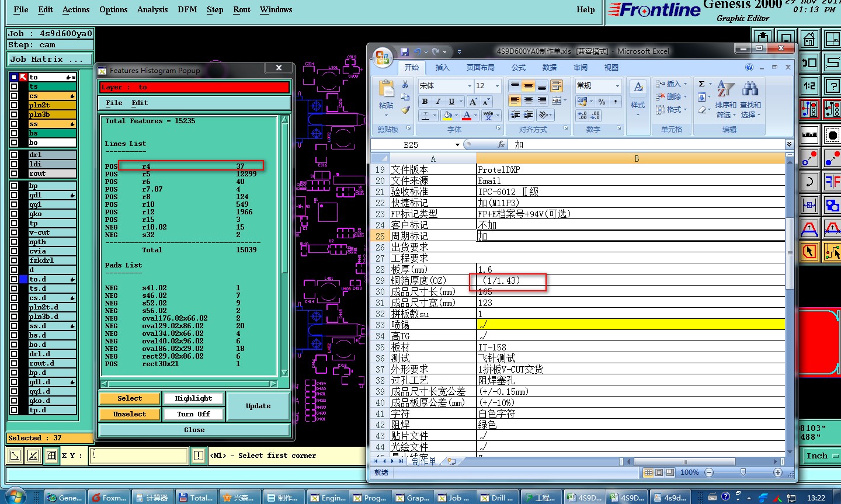The height and width of the screenshot is (504, 841).
Task: Open the Name Box dropdown beside B25
Action: tap(457, 144)
